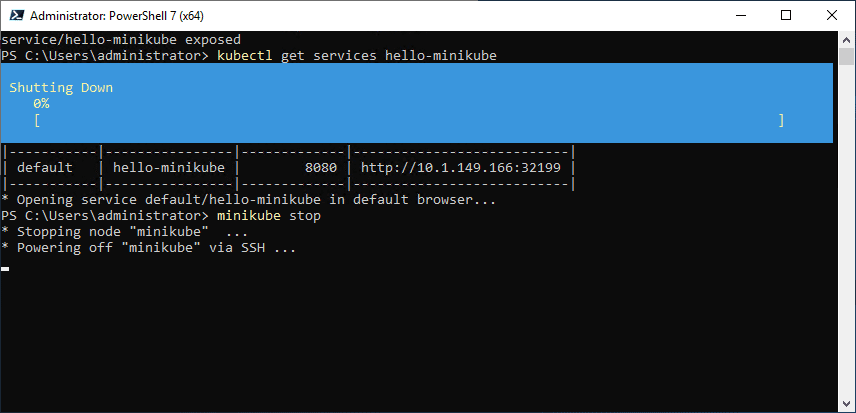The width and height of the screenshot is (856, 413).
Task: Close the PowerShell 7 window
Action: pyautogui.click(x=832, y=16)
